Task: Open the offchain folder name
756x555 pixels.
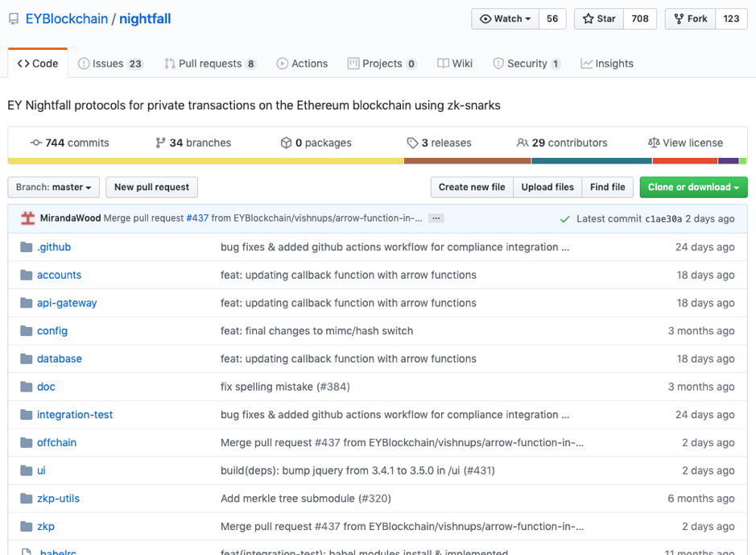Action: [57, 443]
